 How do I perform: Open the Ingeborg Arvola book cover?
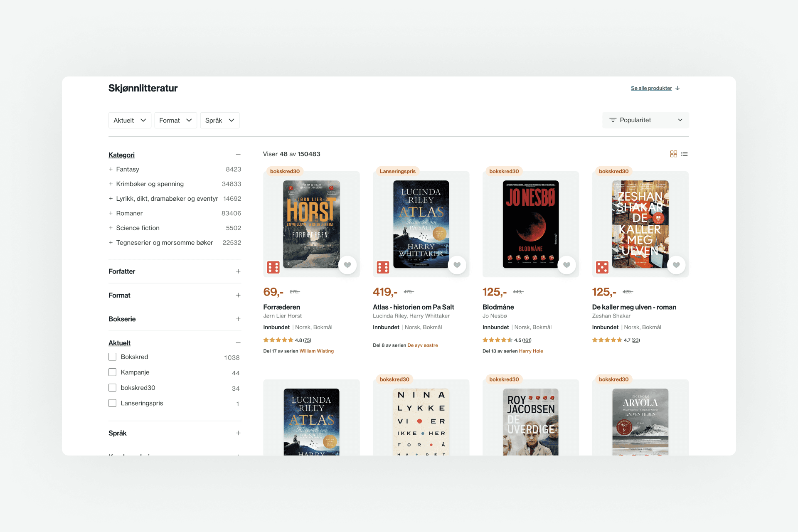640,422
